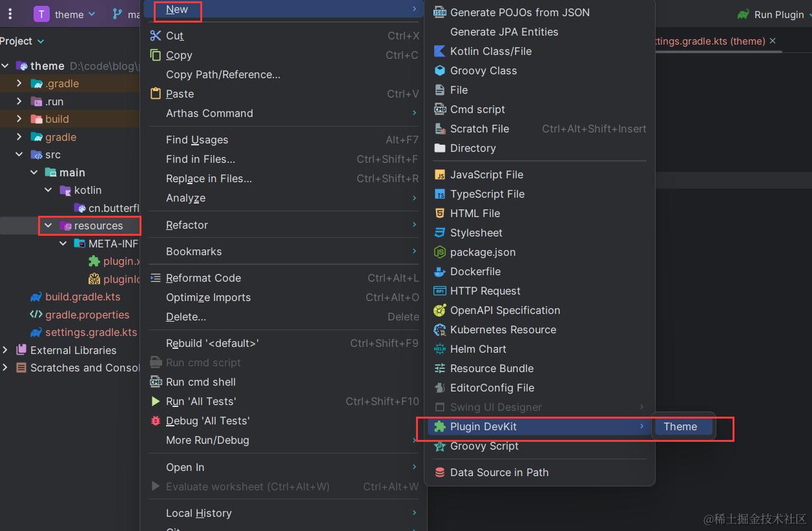The height and width of the screenshot is (531, 812).
Task: Choose Rebuild '<default>' menu entry
Action: point(284,343)
